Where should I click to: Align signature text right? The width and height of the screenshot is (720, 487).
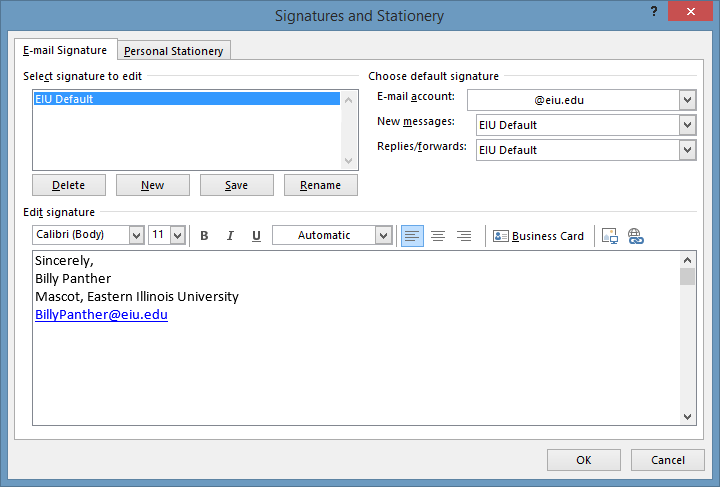464,236
